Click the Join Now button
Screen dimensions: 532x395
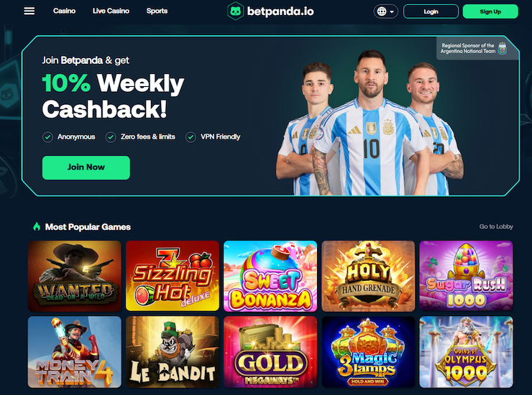pos(86,167)
